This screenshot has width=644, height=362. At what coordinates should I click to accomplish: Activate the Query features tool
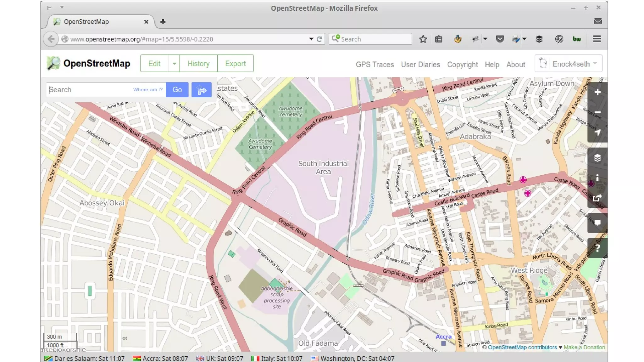pyautogui.click(x=597, y=248)
